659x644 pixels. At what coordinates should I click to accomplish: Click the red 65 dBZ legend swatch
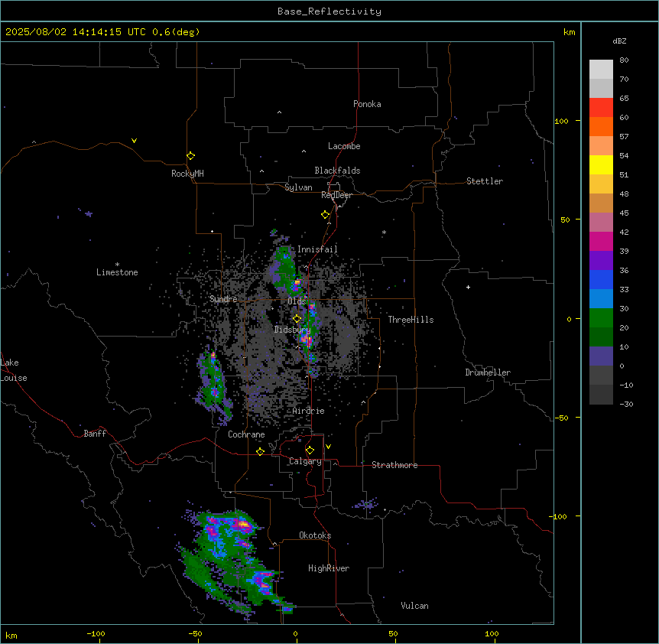601,108
